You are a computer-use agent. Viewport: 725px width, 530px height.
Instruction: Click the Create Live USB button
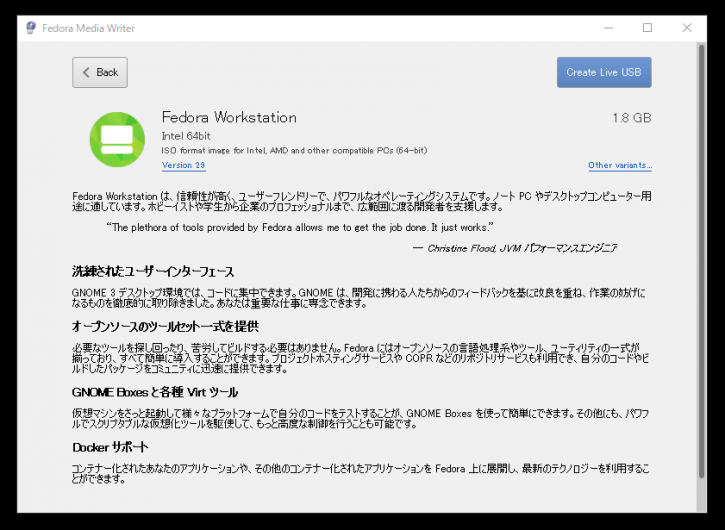pyautogui.click(x=604, y=73)
